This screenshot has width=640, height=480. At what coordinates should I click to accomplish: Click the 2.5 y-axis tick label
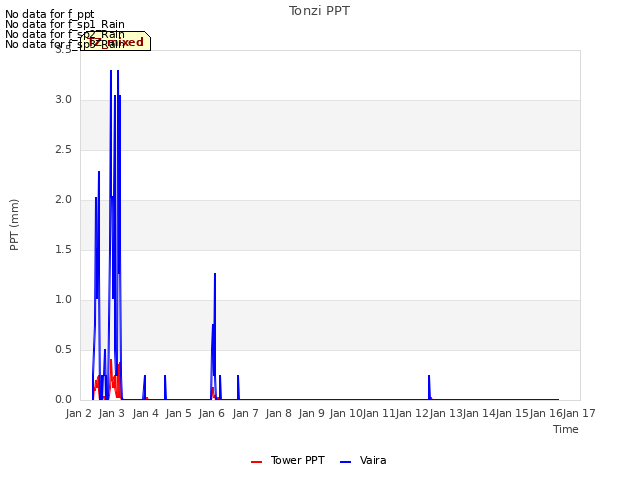[x=64, y=150]
